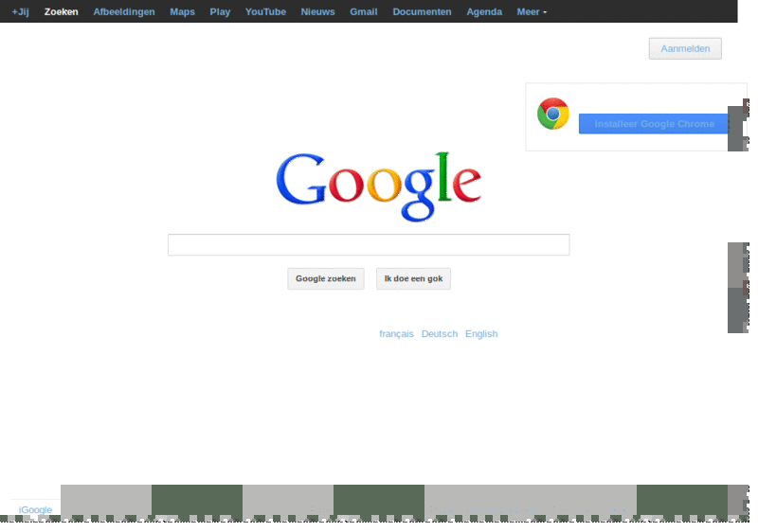
Task: Select Zoeken in the top navigation bar
Action: coord(61,11)
